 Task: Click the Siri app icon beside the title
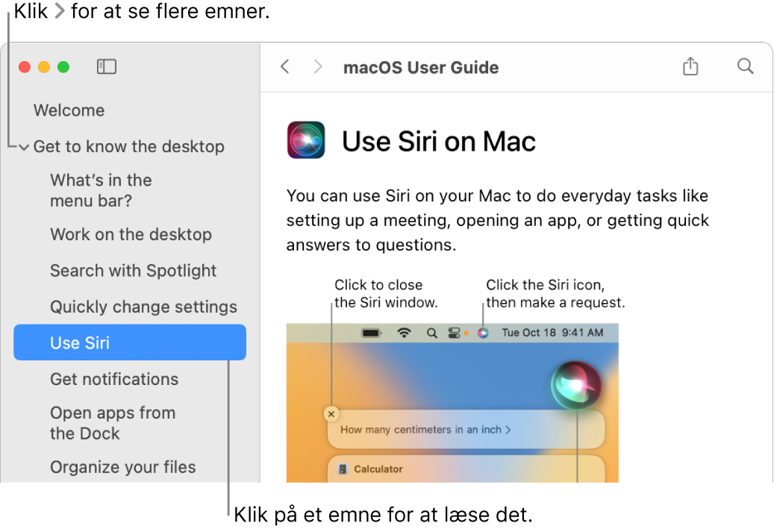[x=306, y=140]
